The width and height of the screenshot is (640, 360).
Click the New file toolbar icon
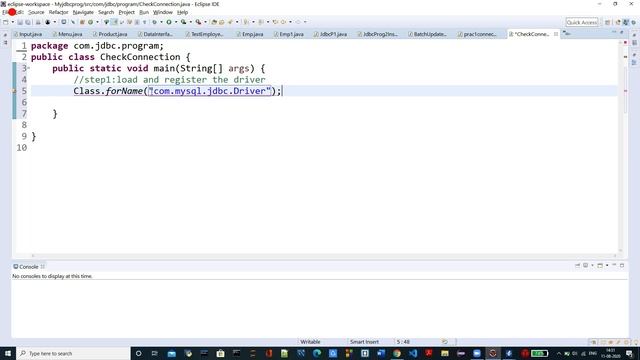pos(6,22)
